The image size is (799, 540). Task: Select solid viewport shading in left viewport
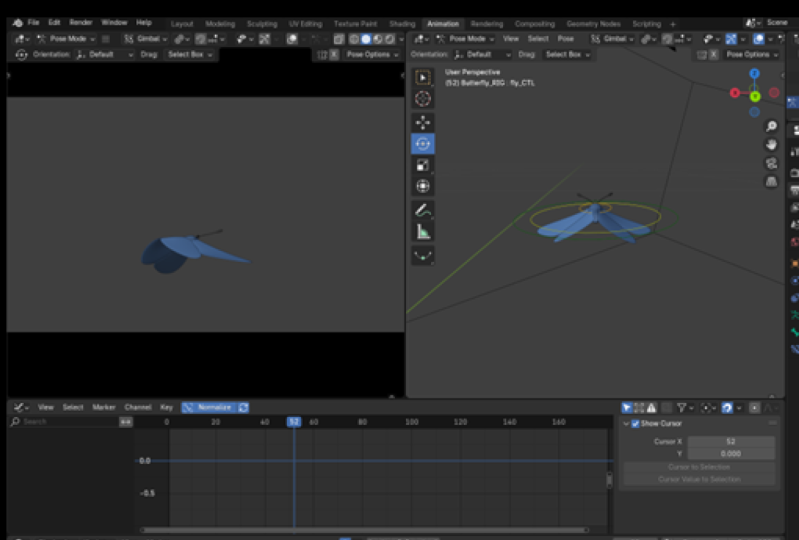[x=366, y=39]
